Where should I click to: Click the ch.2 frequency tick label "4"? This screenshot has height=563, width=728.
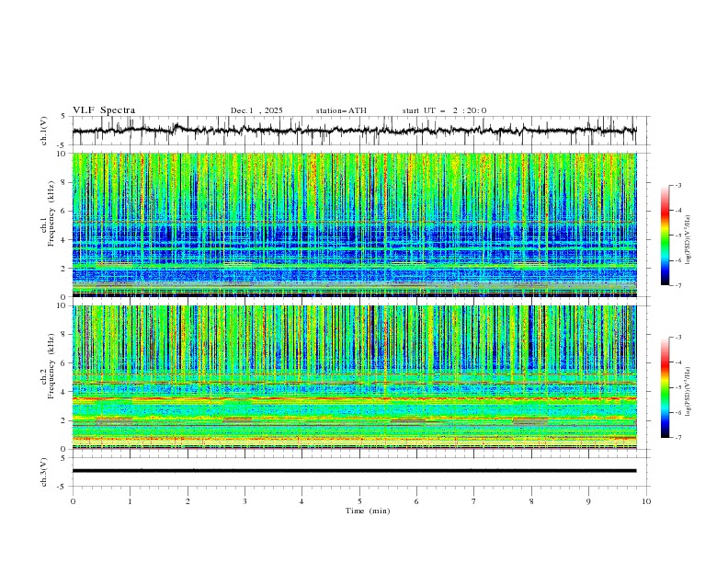coord(64,392)
